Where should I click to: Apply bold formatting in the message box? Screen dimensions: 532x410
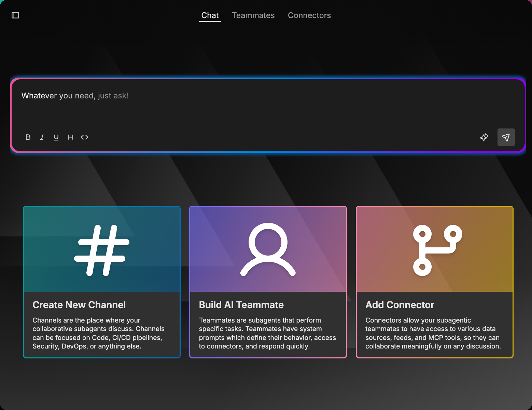pos(28,137)
